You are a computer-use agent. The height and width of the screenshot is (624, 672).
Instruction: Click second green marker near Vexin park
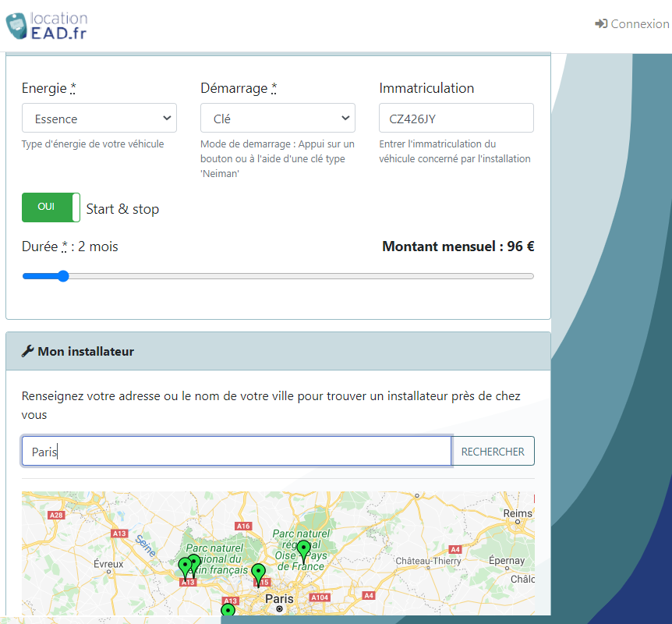point(194,561)
